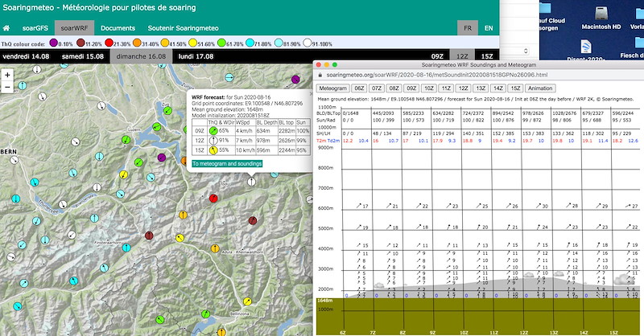
Task: Close the WRF forecast popup
Action: pyautogui.click(x=311, y=93)
